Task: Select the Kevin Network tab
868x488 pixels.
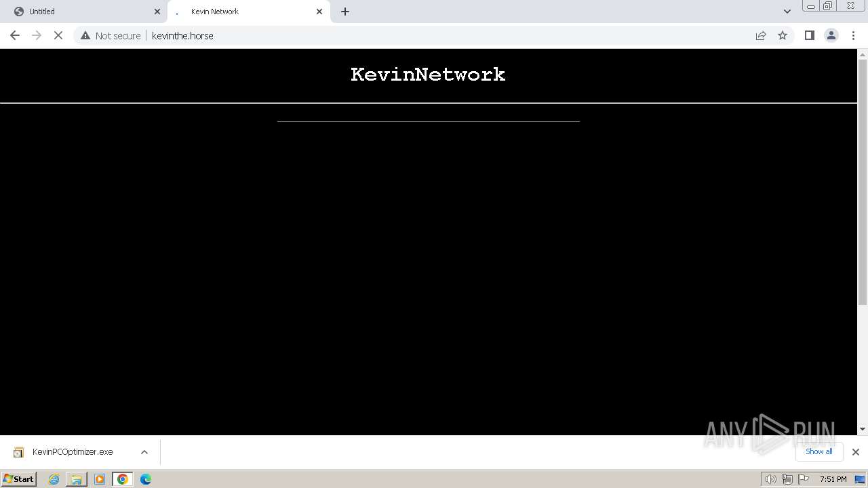Action: (248, 12)
